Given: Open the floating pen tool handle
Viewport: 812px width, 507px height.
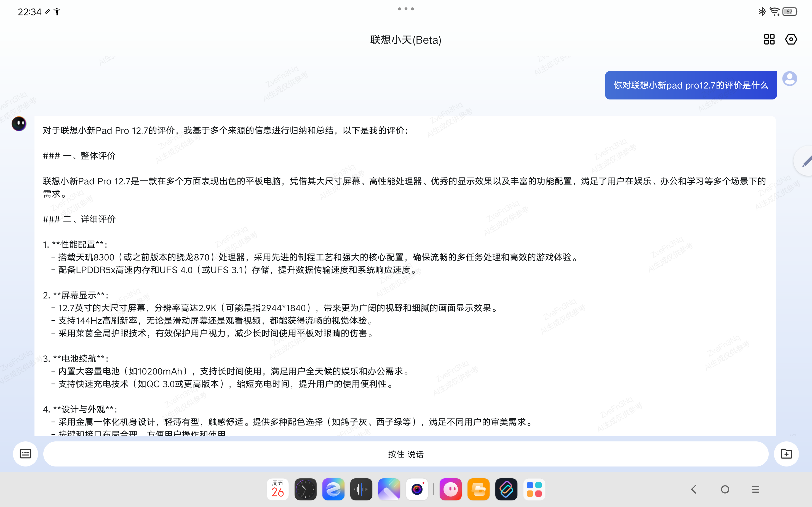Looking at the screenshot, I should click(805, 161).
